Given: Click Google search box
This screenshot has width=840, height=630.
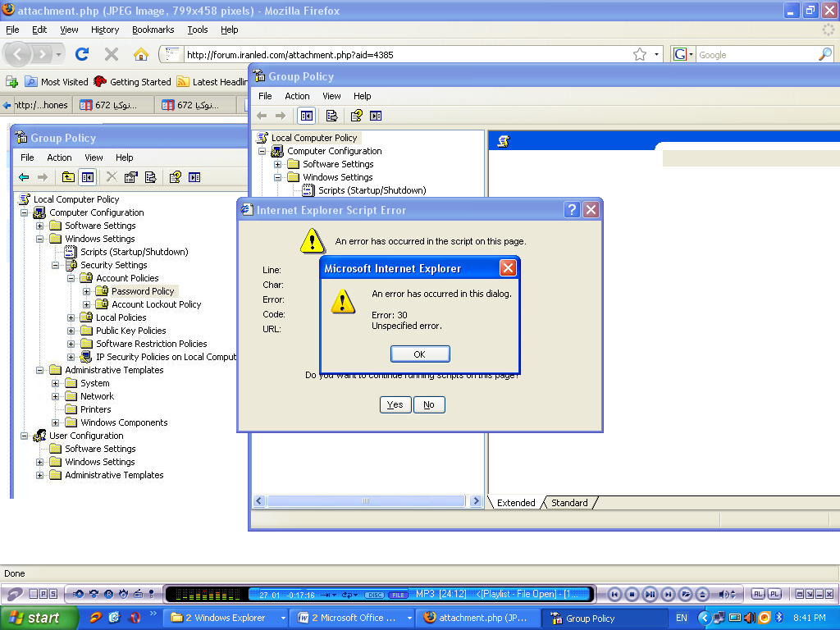Looking at the screenshot, I should (x=756, y=55).
